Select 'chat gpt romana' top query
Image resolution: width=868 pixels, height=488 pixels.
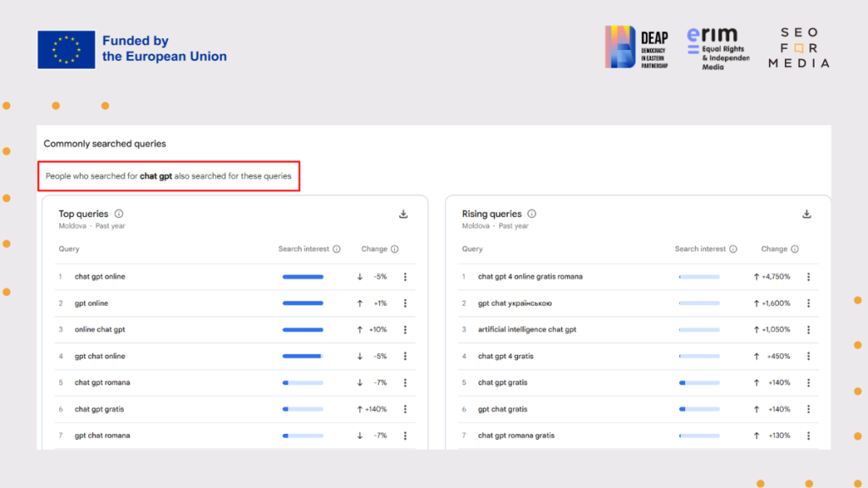pos(102,383)
